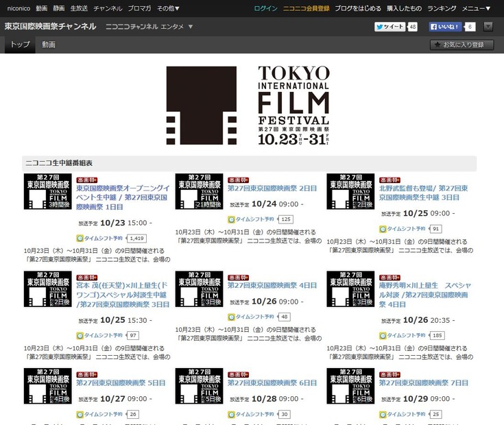Click timeshift icon for 10/26 09:00 broadcast
Viewport: 504px width, 425px height.
click(231, 317)
